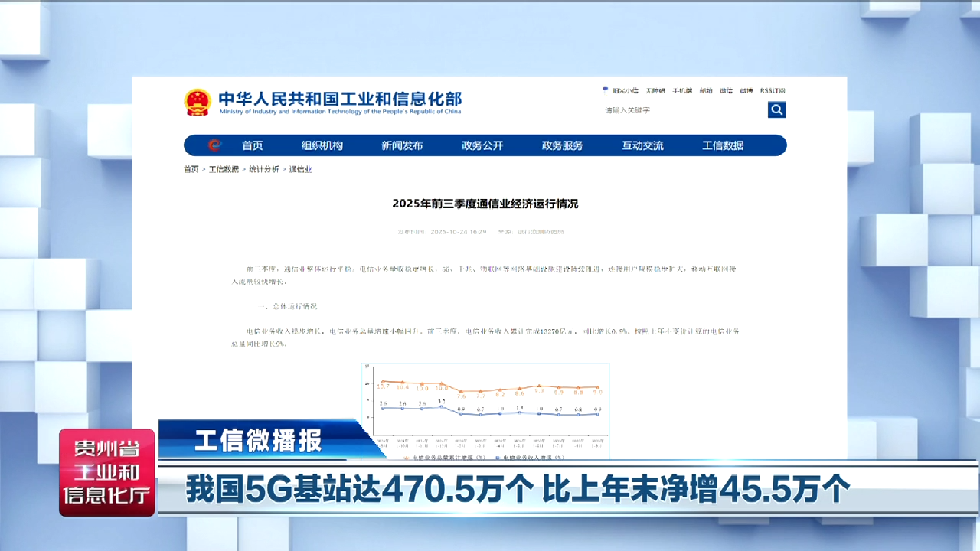Click the 微博 link in the top bar

point(746,90)
